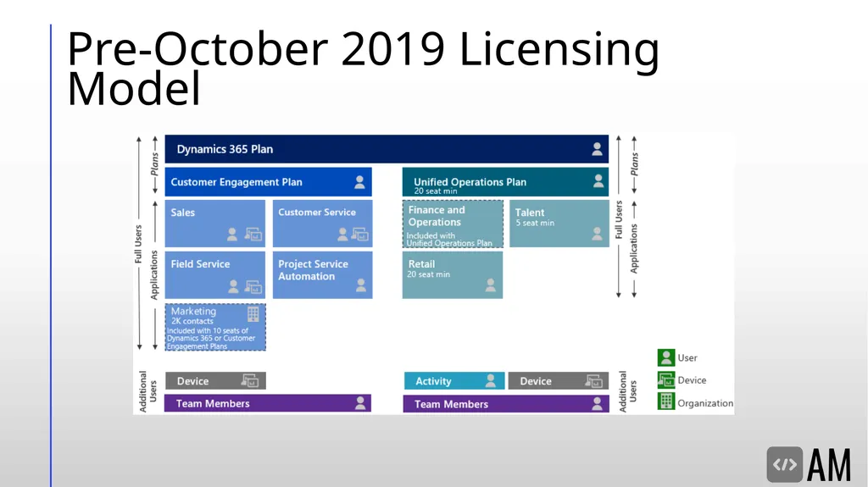This screenshot has height=487, width=868.
Task: Click the slide title 'Pre-October 2019 Licensing Model'
Action: click(x=363, y=68)
